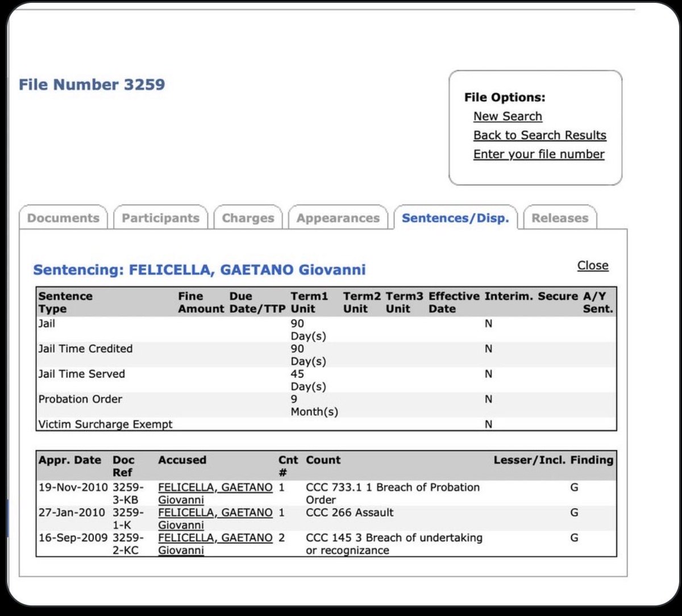View the Appearances tab

point(338,218)
